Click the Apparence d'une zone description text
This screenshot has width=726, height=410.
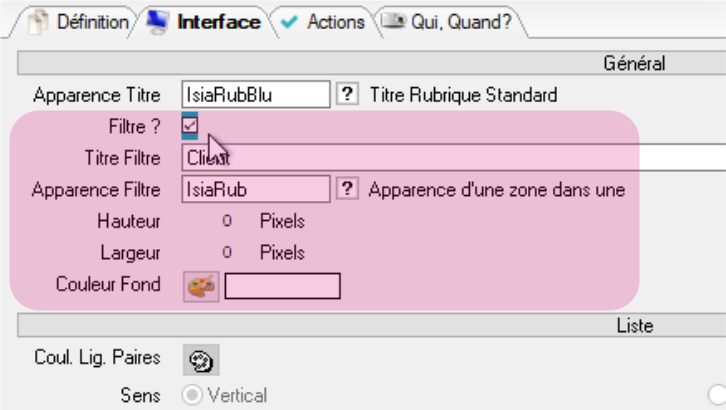(x=496, y=189)
